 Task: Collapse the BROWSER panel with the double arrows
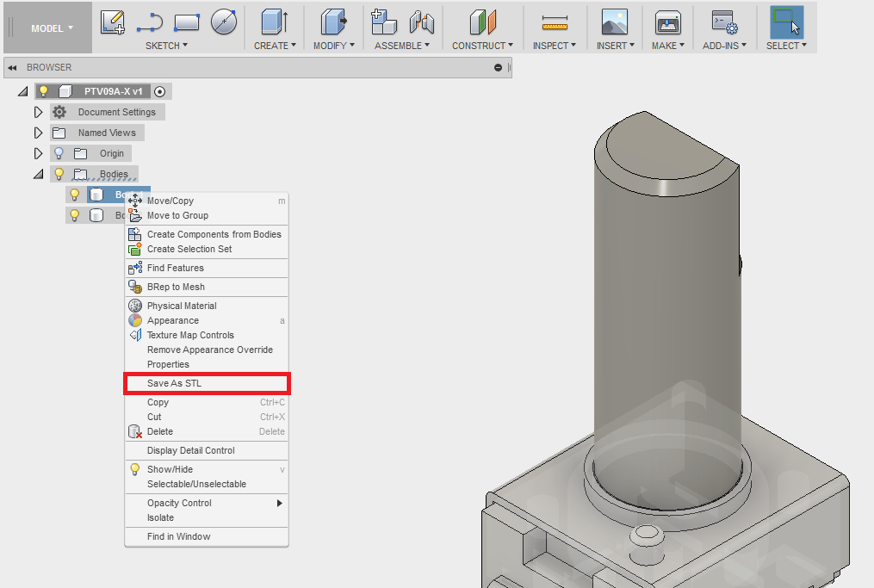pyautogui.click(x=11, y=67)
